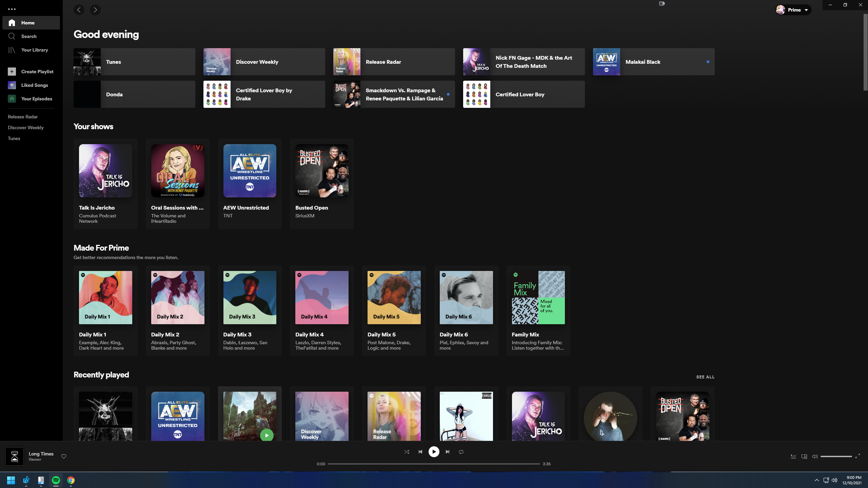Open the play queue
The image size is (868, 488).
coord(793,456)
